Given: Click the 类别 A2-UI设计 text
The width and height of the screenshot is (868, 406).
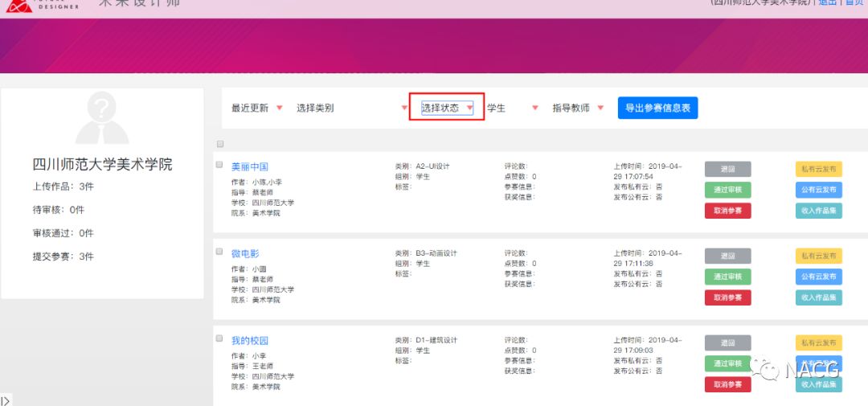Looking at the screenshot, I should pyautogui.click(x=422, y=166).
